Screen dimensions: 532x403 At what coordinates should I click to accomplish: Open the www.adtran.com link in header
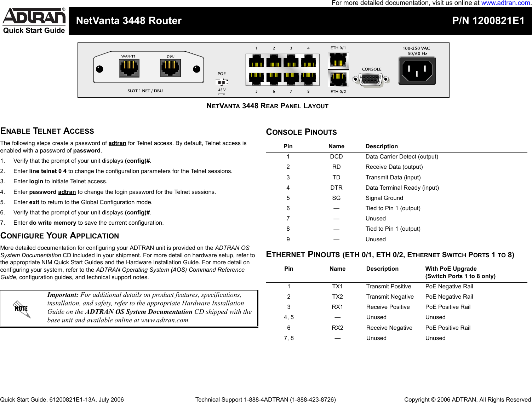(505, 3)
